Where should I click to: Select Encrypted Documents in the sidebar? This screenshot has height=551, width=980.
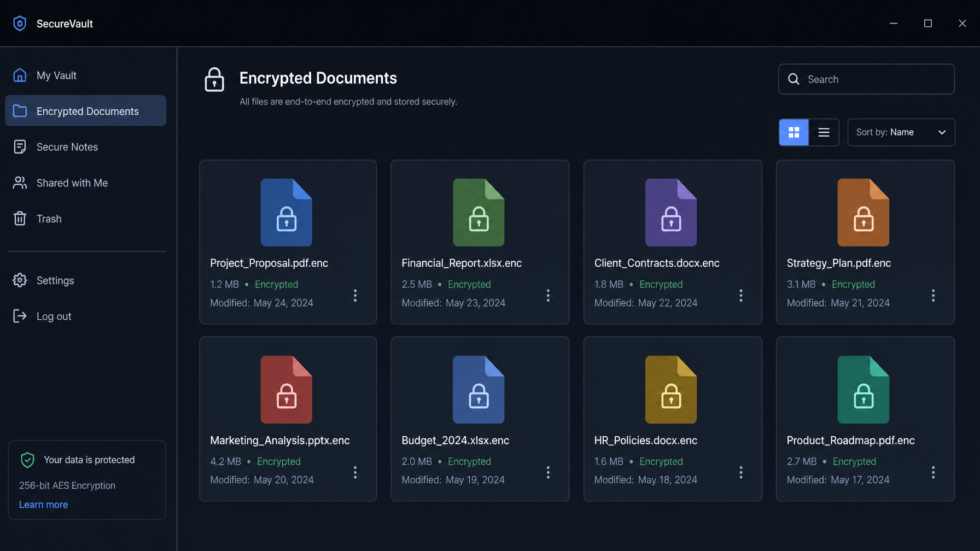point(85,111)
